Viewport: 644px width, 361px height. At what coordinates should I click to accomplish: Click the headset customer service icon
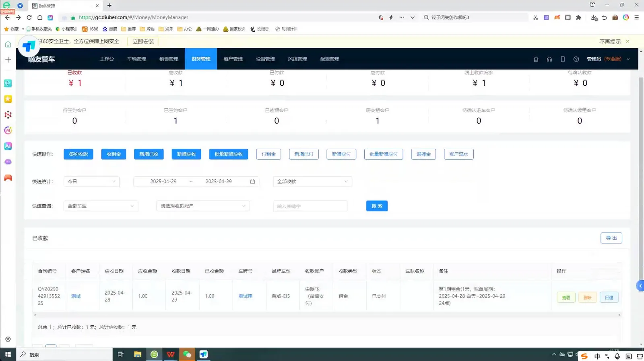[x=549, y=59]
